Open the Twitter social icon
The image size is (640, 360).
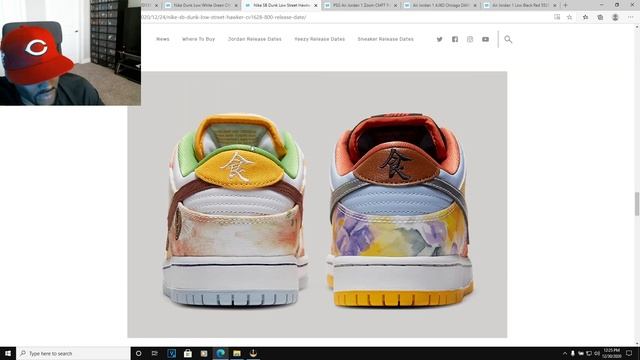pos(439,39)
